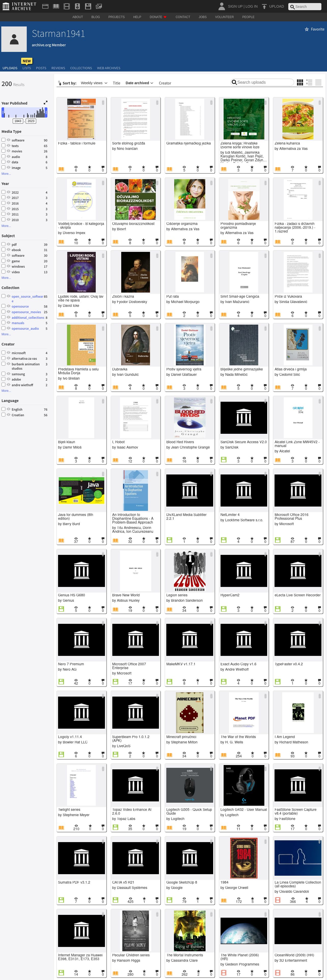Screen dimensions: 327x980
Task: Toggle sort direction arrow next to Sort by
Action: (59, 83)
